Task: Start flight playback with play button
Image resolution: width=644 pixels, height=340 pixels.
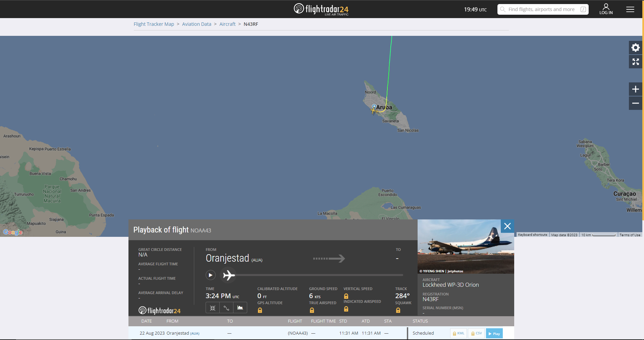Action: point(210,275)
